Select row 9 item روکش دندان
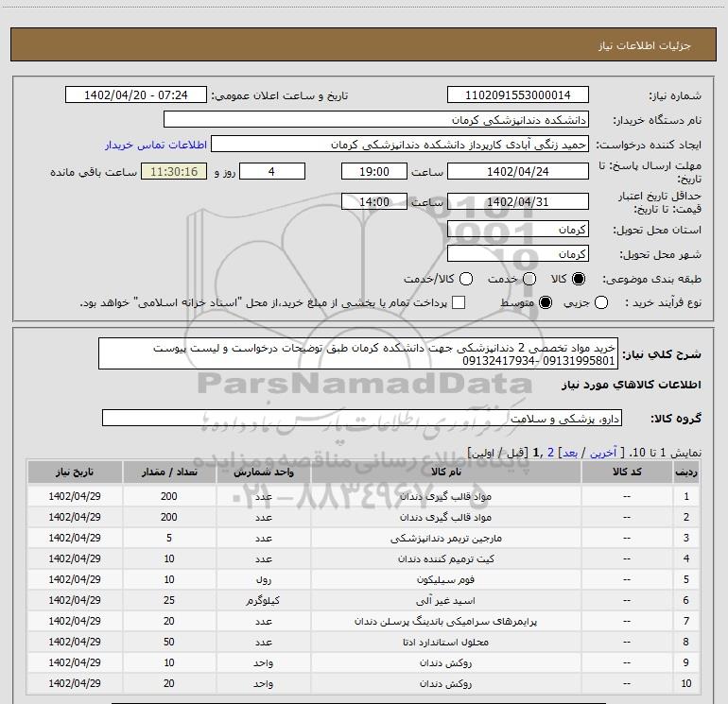The image size is (728, 704). [x=445, y=662]
